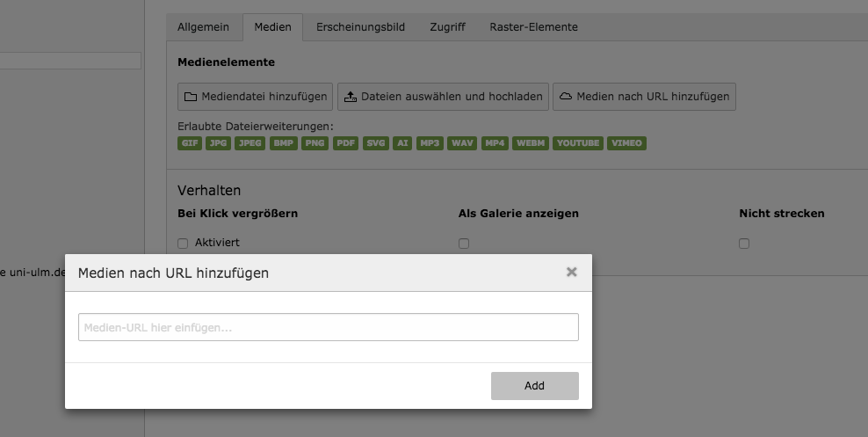Click the folder icon in Mediendatei hinzufügen

[191, 97]
